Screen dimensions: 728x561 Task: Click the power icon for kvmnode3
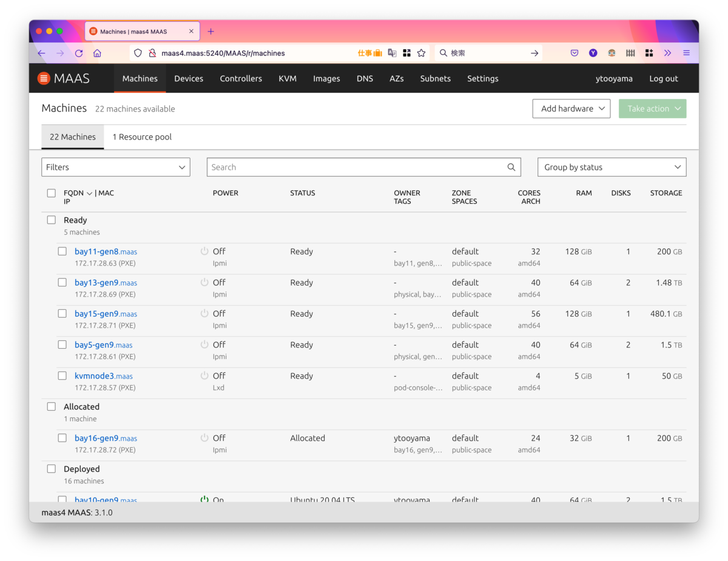[204, 375]
